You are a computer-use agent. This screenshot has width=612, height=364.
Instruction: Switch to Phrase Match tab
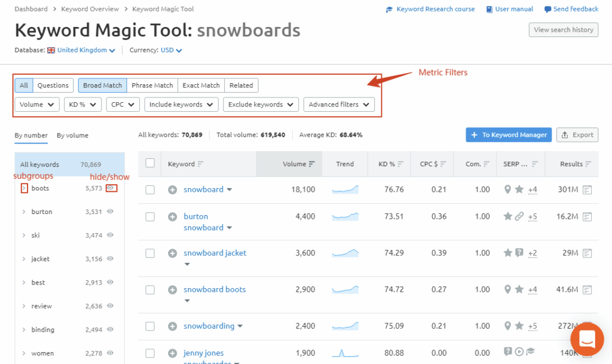(152, 85)
